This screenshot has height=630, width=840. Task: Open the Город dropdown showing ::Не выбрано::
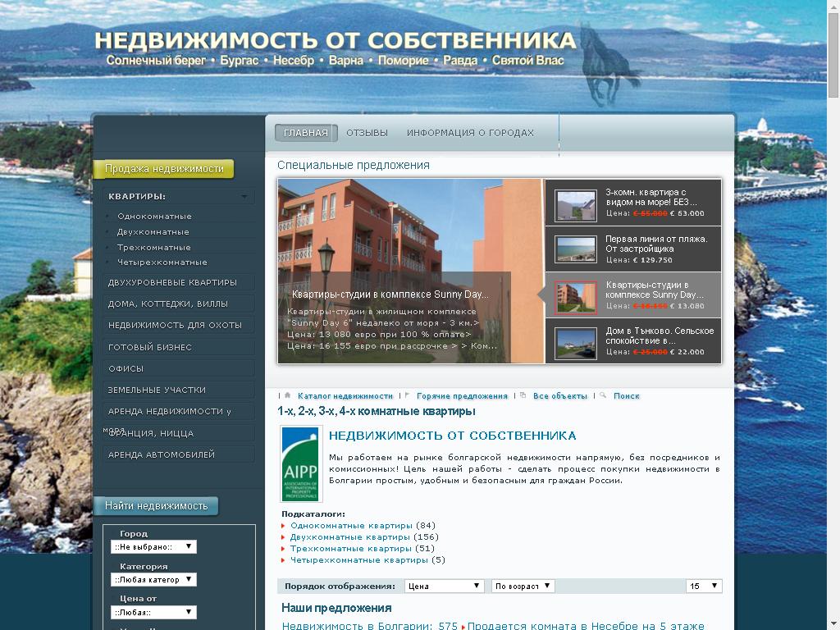point(153,546)
